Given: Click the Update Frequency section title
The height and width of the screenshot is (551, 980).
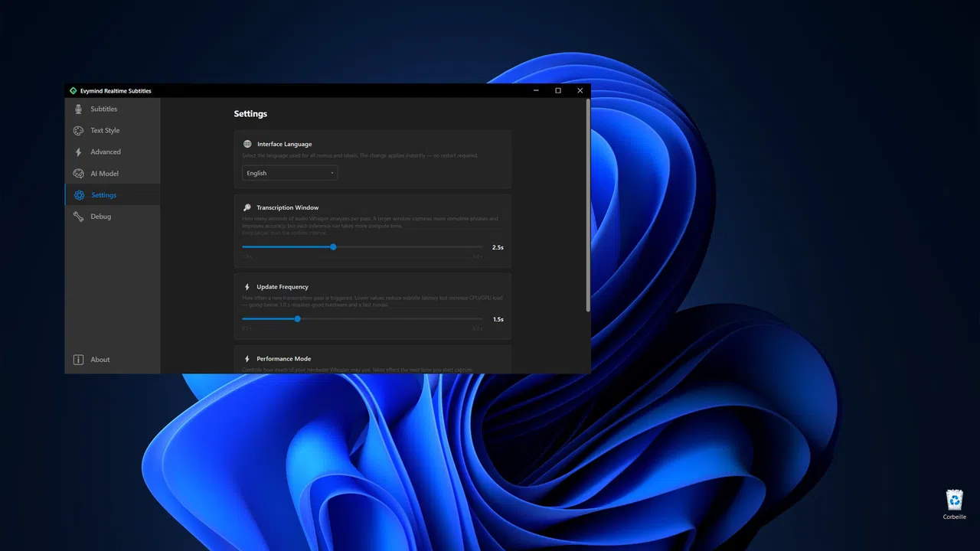Looking at the screenshot, I should tap(283, 287).
